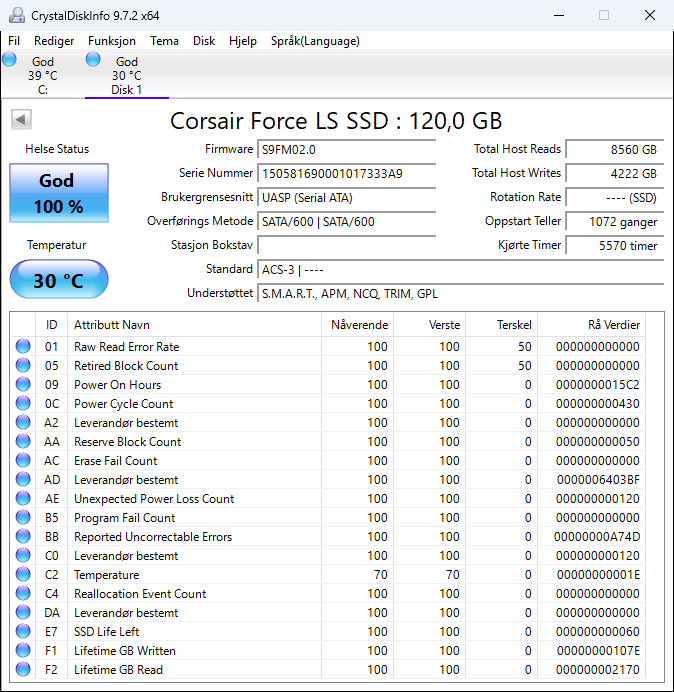Select the Power On Hours raw value 0000000015C2
674x692 pixels.
(598, 385)
